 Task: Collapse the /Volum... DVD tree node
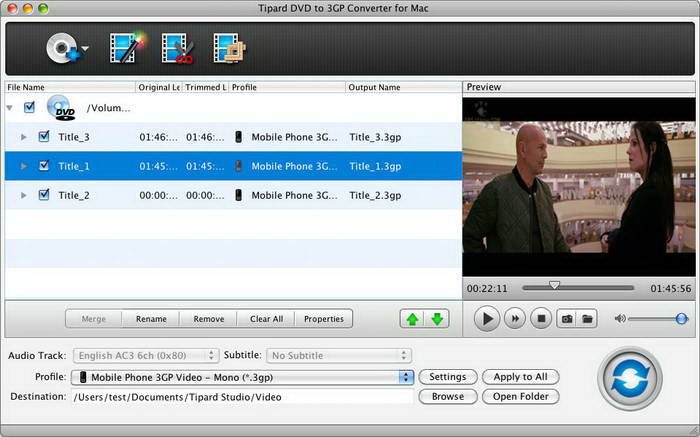coord(9,108)
